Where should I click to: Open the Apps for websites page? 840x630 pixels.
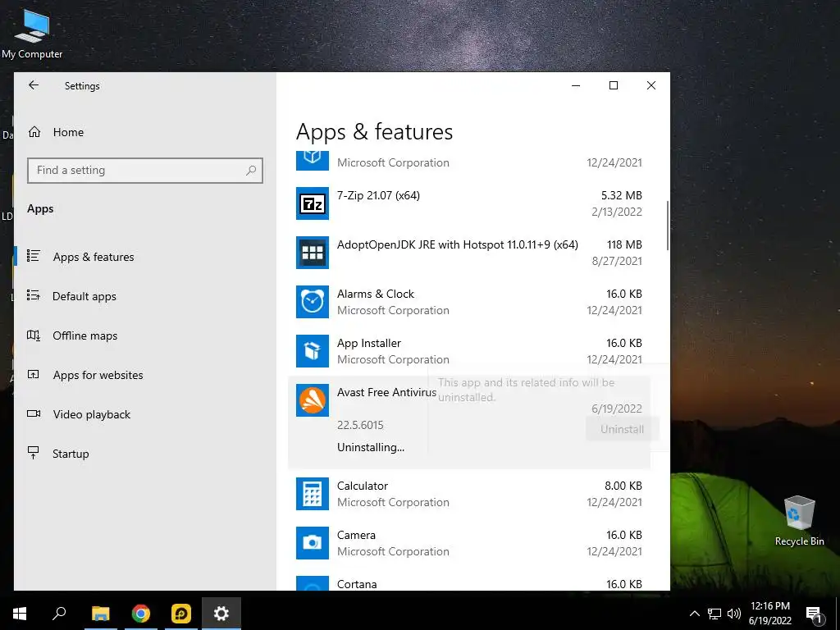pyautogui.click(x=98, y=375)
